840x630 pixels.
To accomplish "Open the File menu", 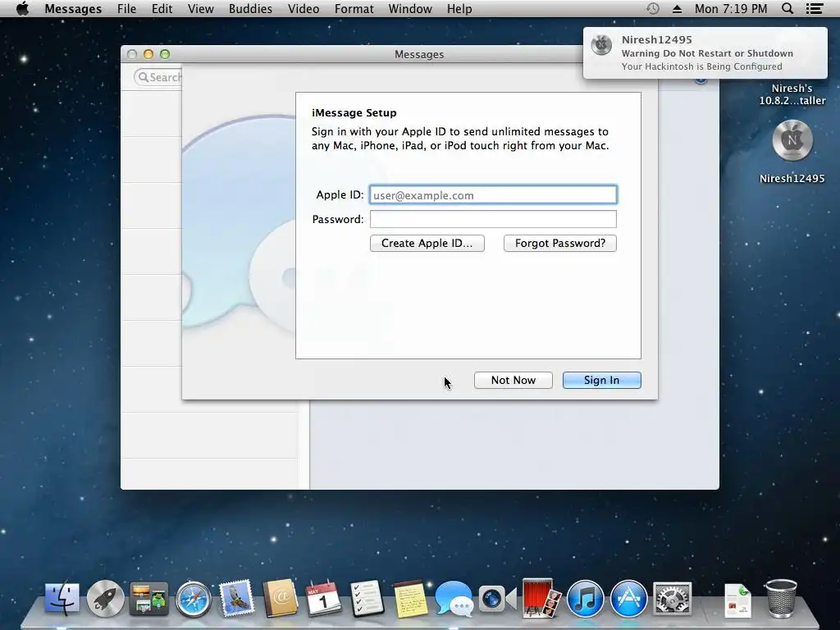I will point(126,8).
